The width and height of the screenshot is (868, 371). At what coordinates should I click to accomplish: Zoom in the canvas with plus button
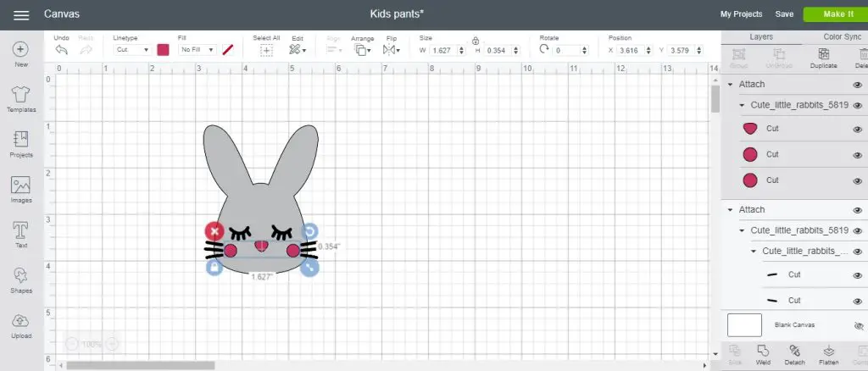coord(112,344)
